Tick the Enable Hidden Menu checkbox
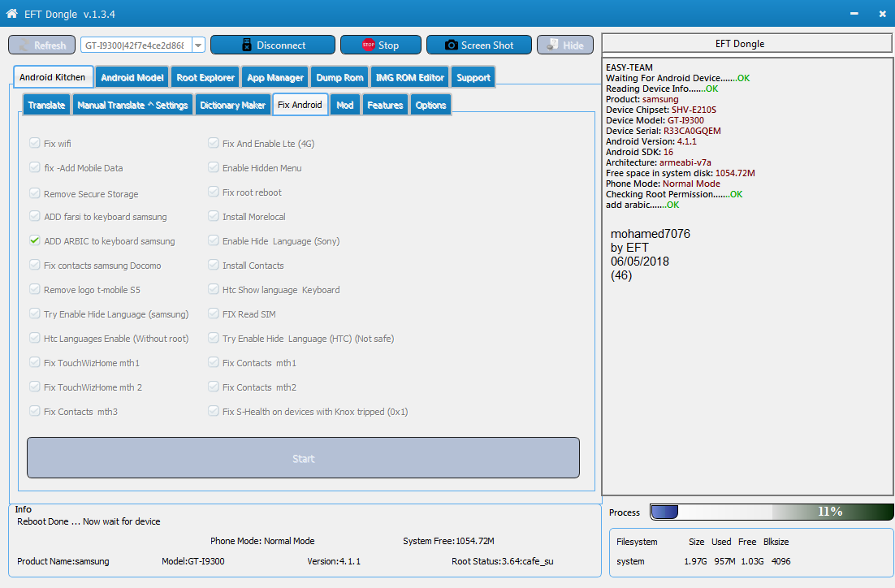Screen dimensions: 895x588 point(214,167)
